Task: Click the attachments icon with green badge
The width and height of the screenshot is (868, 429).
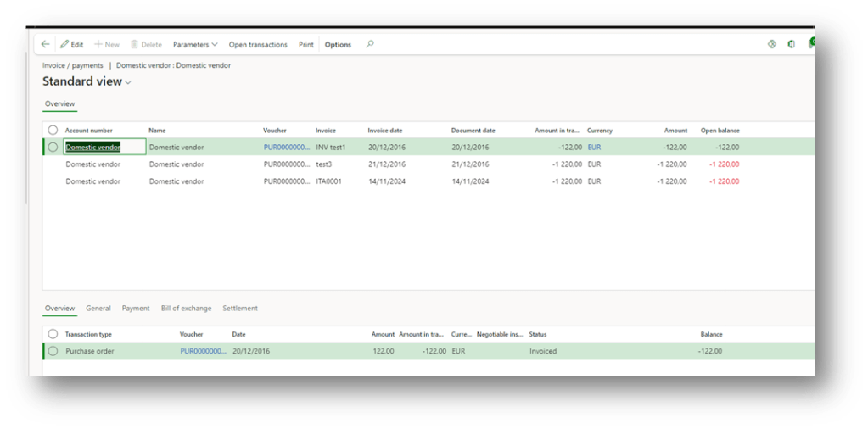Action: click(811, 43)
